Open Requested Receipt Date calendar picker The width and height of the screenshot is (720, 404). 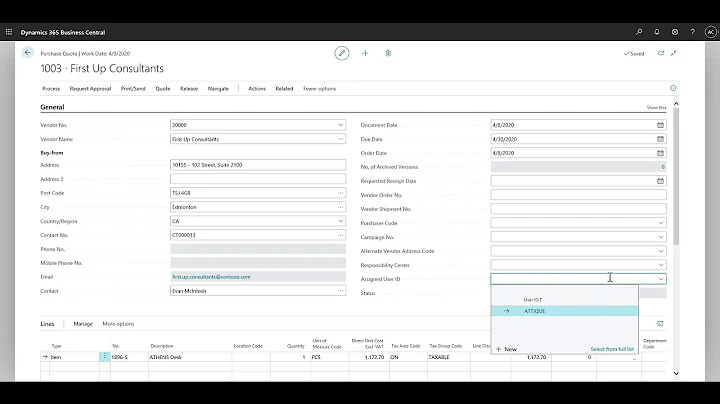click(660, 181)
